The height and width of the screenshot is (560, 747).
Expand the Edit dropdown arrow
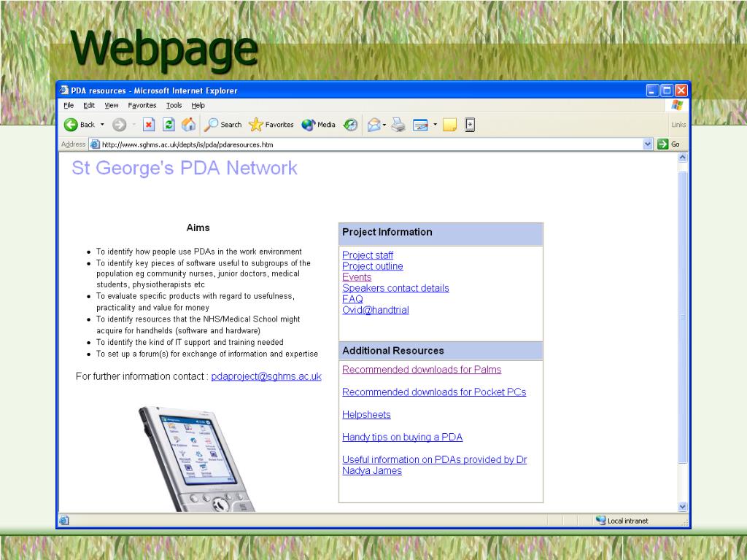435,125
